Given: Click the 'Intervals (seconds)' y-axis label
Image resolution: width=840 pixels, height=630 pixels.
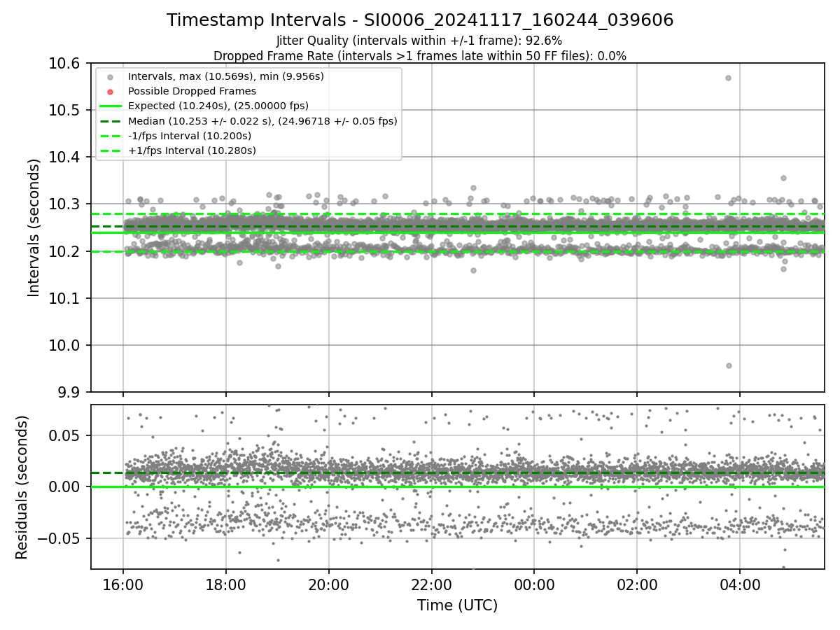Looking at the screenshot, I should coord(34,227).
